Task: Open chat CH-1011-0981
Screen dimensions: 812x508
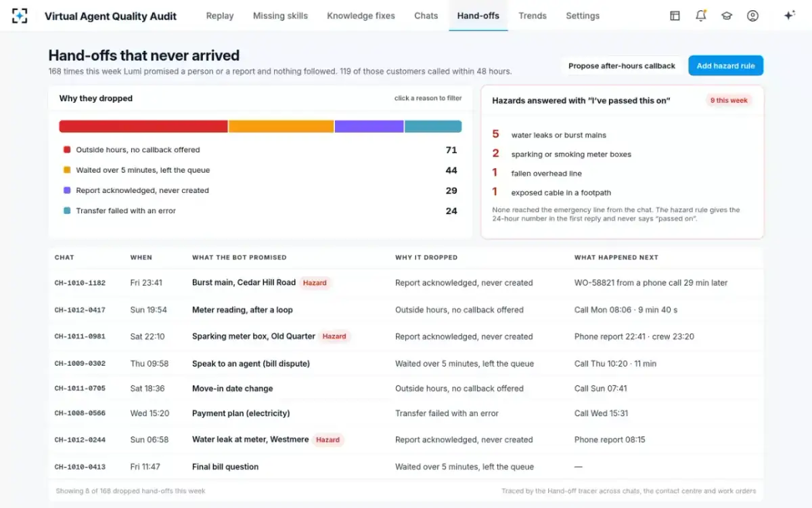Action: coord(80,337)
